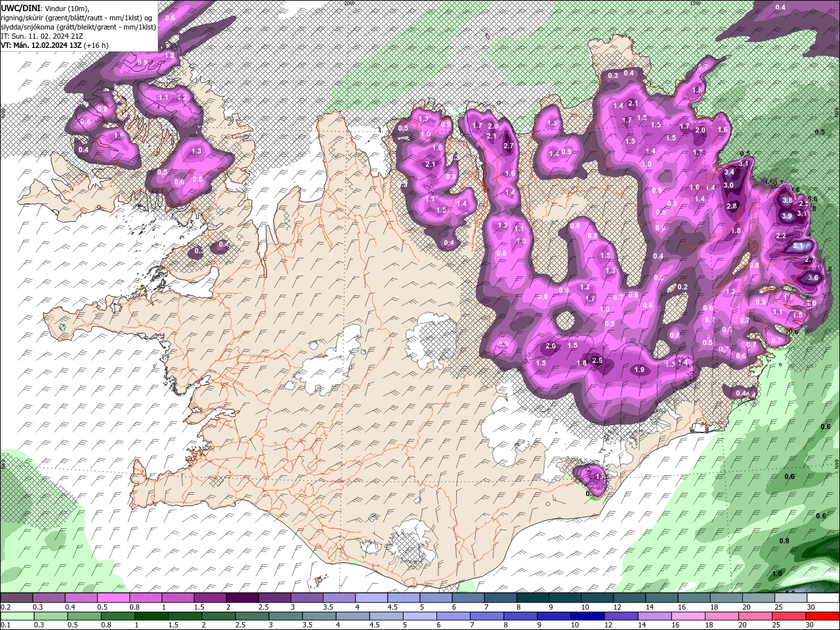Select the dark teal 8 swatch, upper legend
The image size is (840, 630).
pyautogui.click(x=533, y=597)
